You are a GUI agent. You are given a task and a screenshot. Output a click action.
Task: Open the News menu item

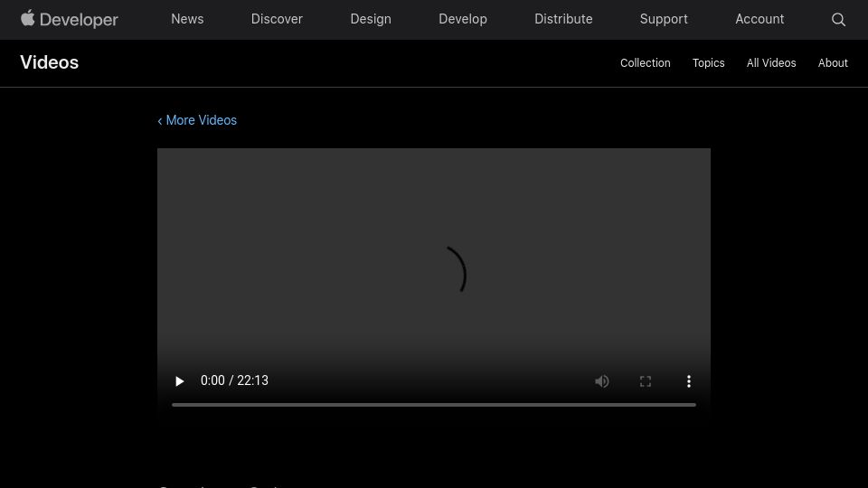(x=187, y=19)
